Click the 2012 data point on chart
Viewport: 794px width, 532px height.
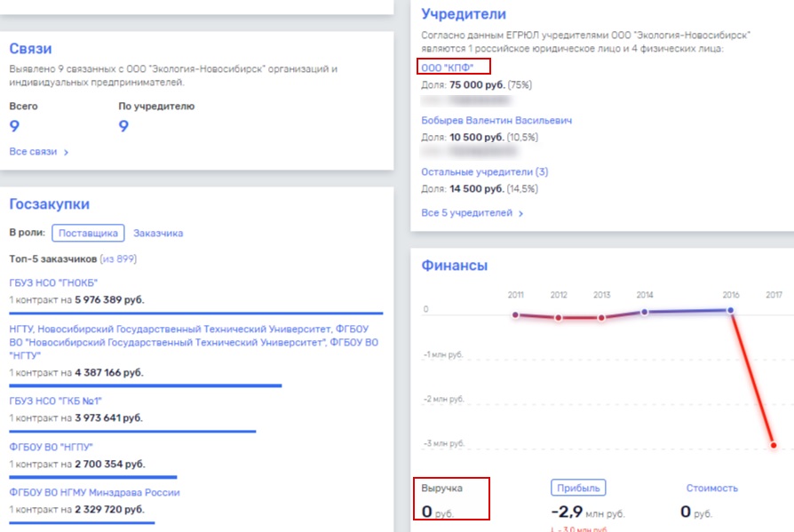coord(558,318)
